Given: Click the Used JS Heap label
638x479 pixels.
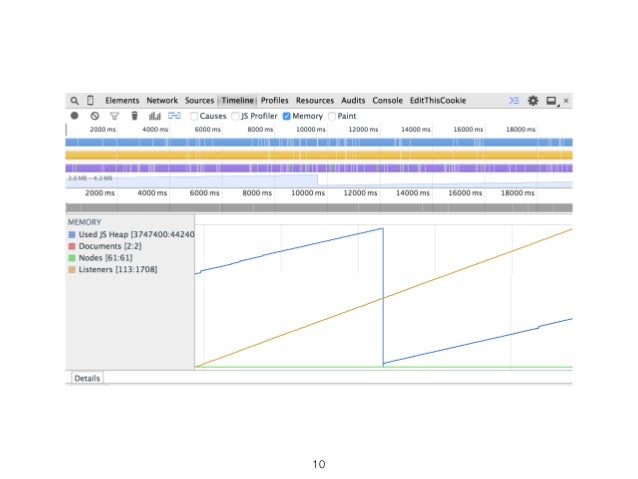Looking at the screenshot, I should [x=136, y=234].
